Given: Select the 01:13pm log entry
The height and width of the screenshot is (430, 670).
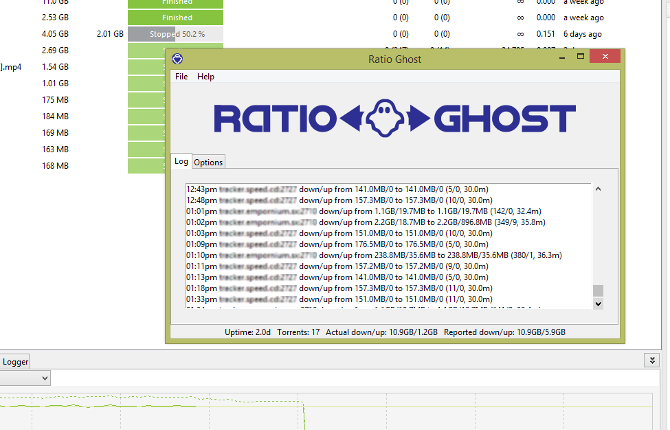Looking at the screenshot, I should [x=337, y=277].
